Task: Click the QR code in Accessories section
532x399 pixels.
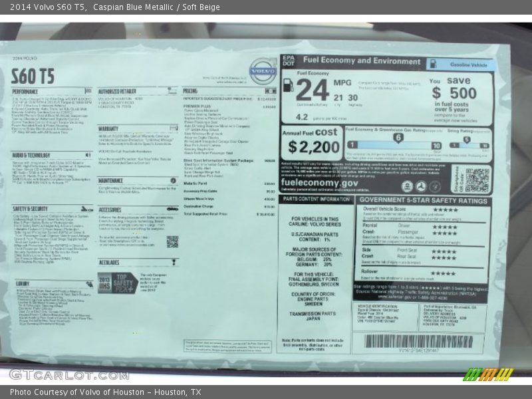Action: [x=172, y=242]
